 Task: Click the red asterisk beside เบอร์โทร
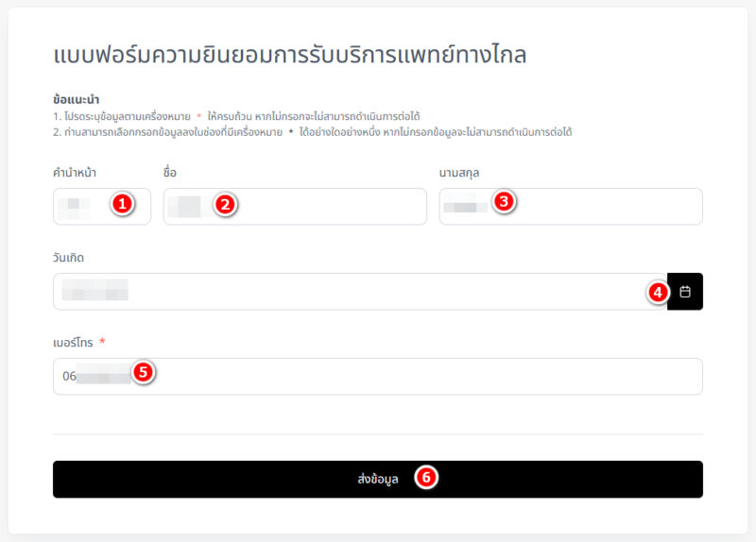[x=101, y=341]
